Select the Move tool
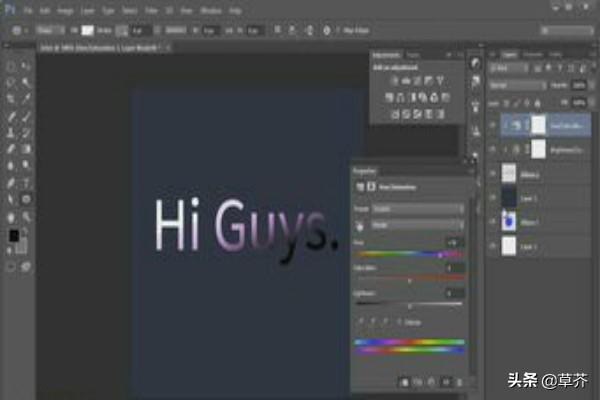 pyautogui.click(x=26, y=66)
